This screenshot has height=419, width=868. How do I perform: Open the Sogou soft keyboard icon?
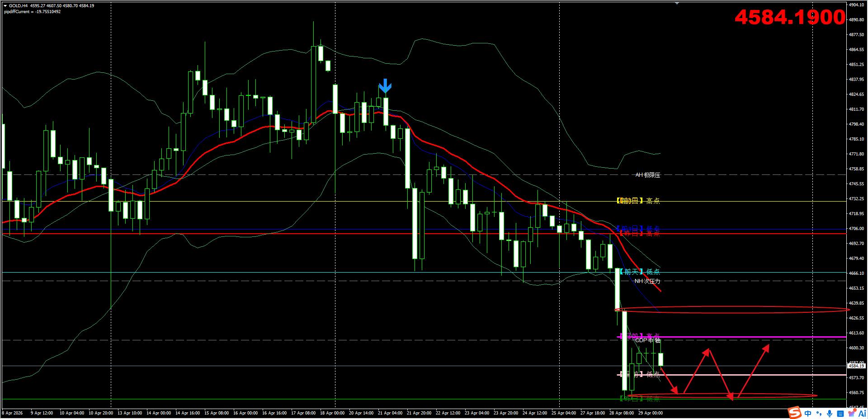click(840, 413)
